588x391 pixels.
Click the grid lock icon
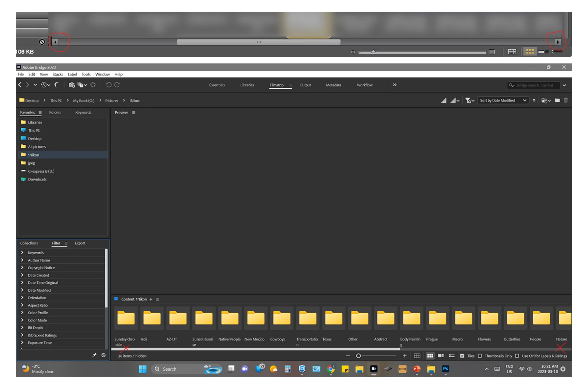[417, 356]
